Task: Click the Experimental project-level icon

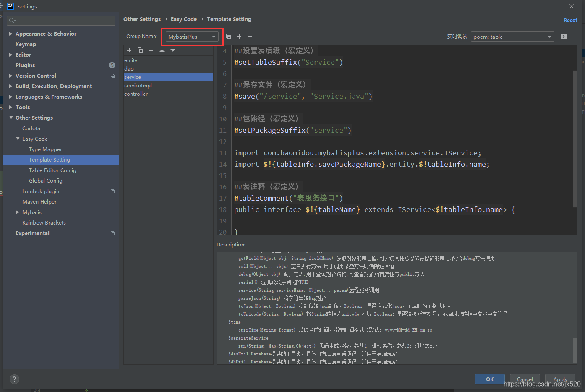Action: [112, 233]
